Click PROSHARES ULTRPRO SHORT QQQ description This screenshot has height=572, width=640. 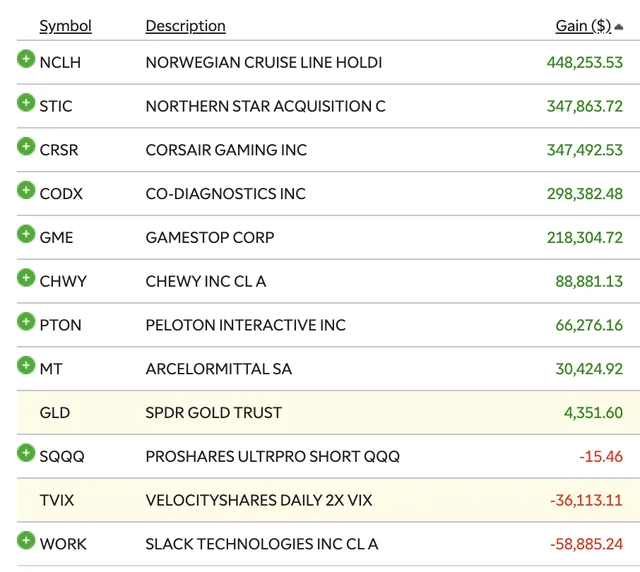(x=273, y=456)
